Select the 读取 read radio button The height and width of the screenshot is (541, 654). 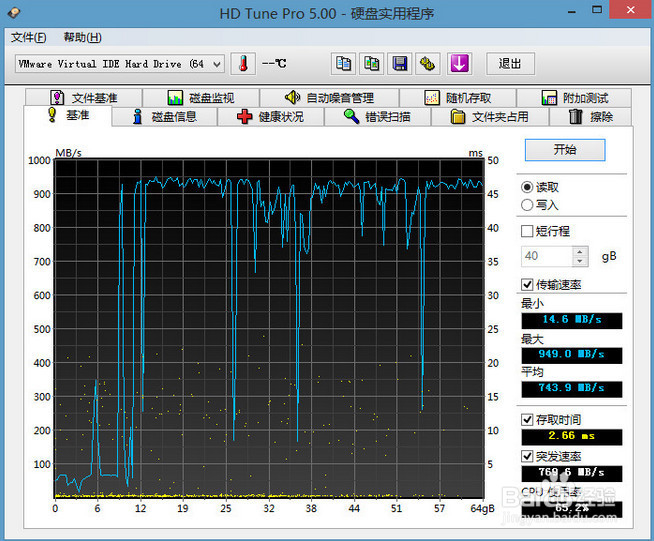[x=527, y=187]
